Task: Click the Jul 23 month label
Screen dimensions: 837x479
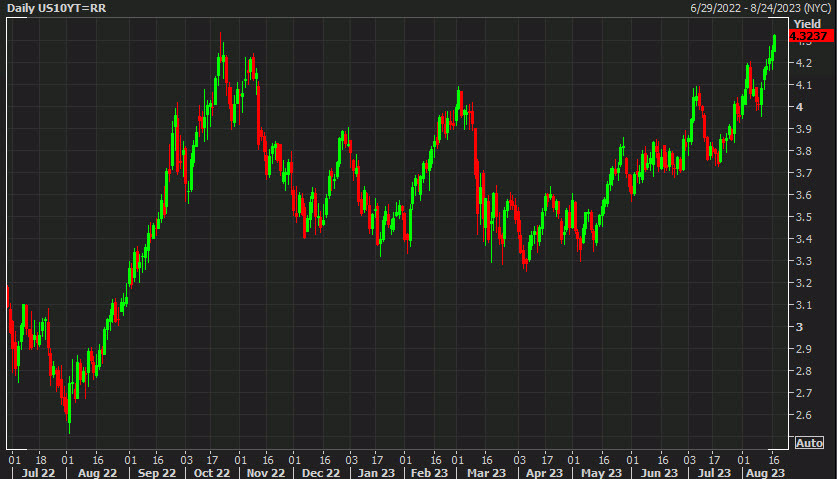Action: pos(714,473)
